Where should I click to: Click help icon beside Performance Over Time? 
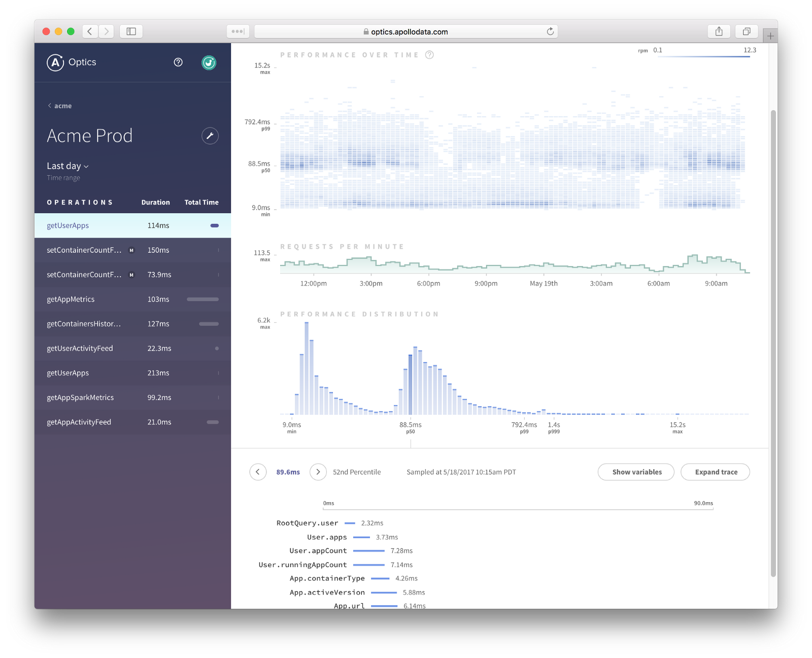pyautogui.click(x=429, y=55)
